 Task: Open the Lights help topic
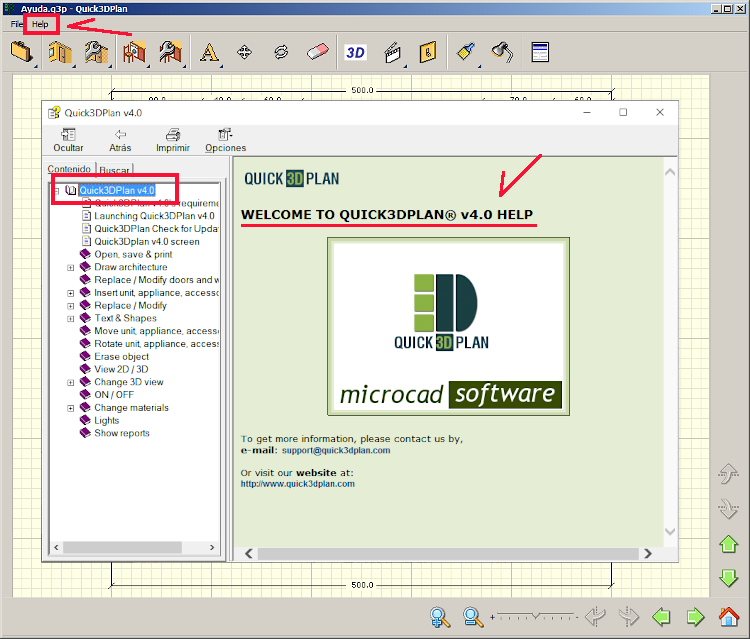[x=107, y=420]
